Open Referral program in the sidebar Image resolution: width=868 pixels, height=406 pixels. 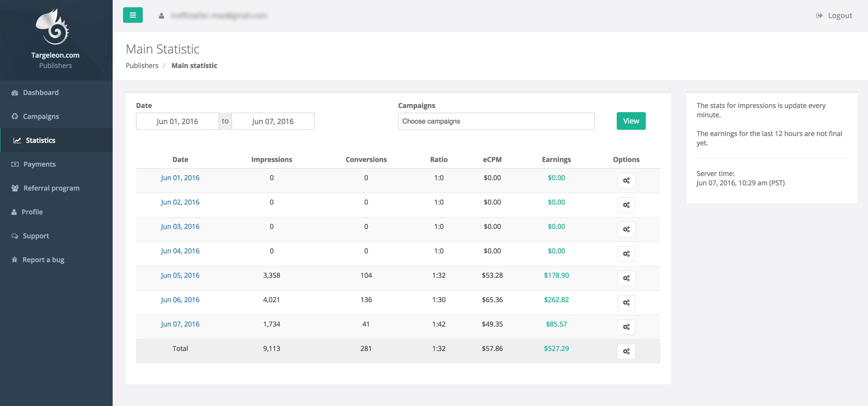tap(51, 188)
